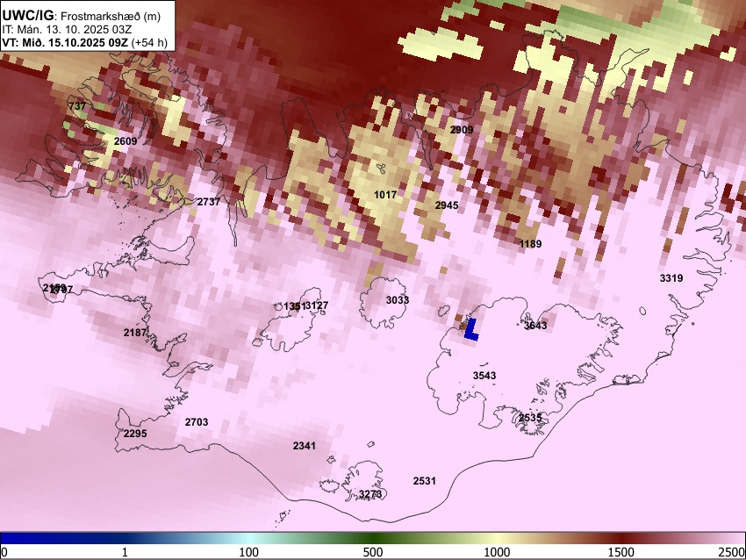This screenshot has height=560, width=746.
Task: Click the map value 2909
Action: (x=462, y=130)
